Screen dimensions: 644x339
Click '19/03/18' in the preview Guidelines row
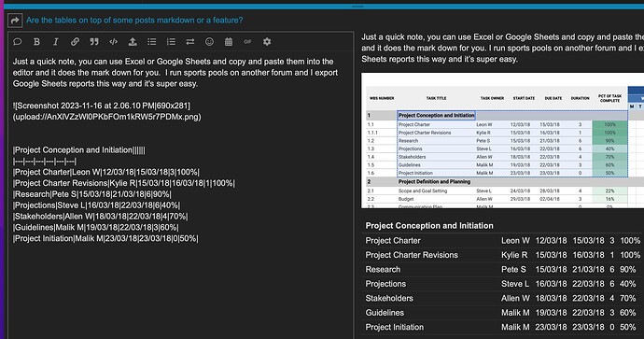point(552,313)
